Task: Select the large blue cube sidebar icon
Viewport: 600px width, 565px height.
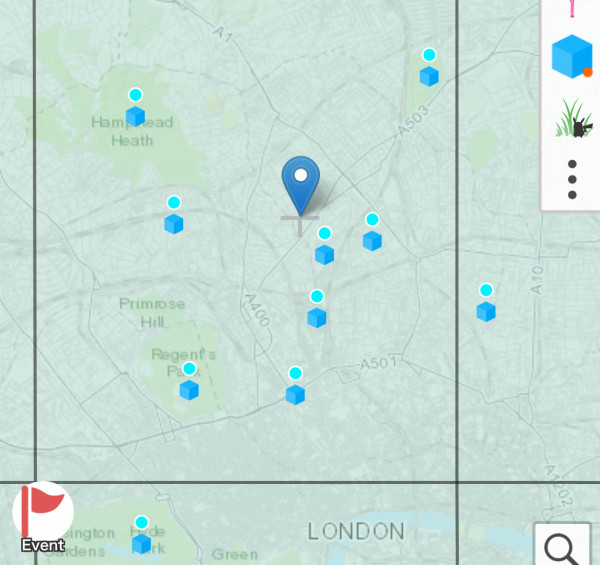Action: [x=572, y=57]
